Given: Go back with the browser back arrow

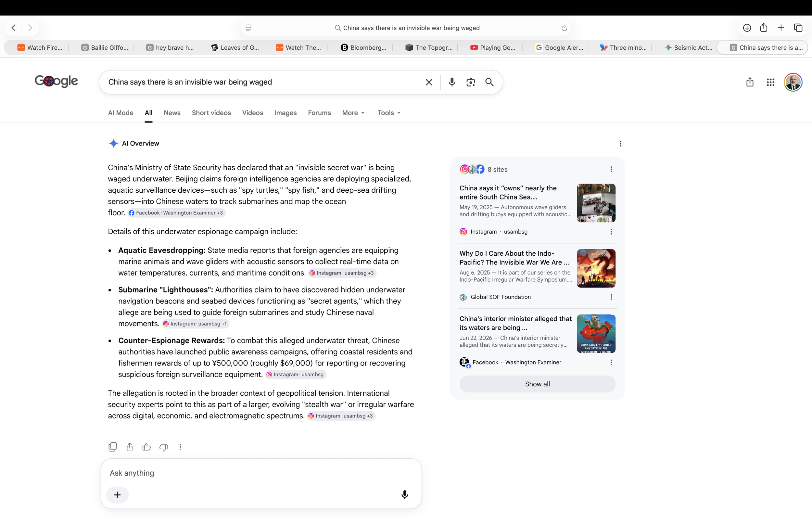Looking at the screenshot, I should [x=14, y=28].
